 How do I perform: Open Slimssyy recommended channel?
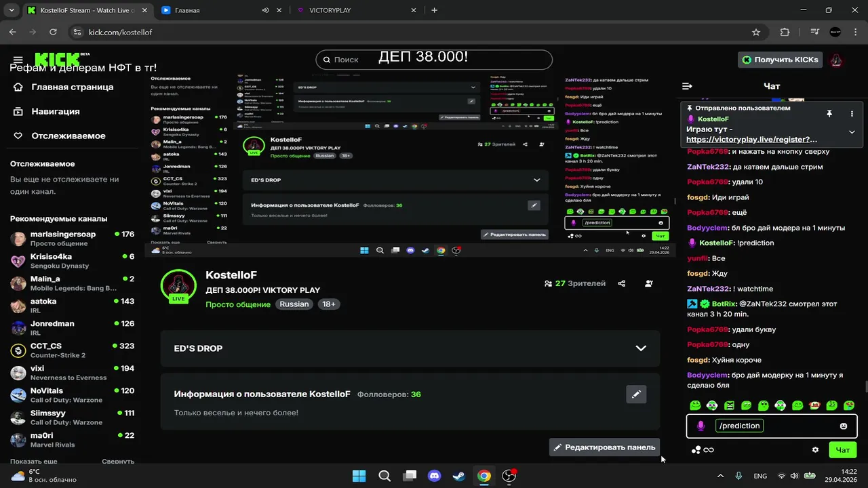tap(73, 418)
